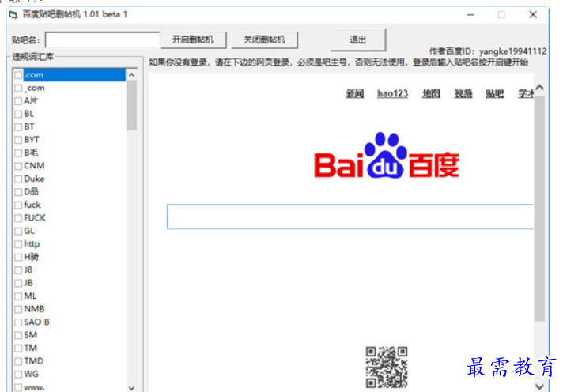Minimize the 百度贴吧删帖机 window
Viewport: 563px width, 392px height.
click(x=470, y=15)
